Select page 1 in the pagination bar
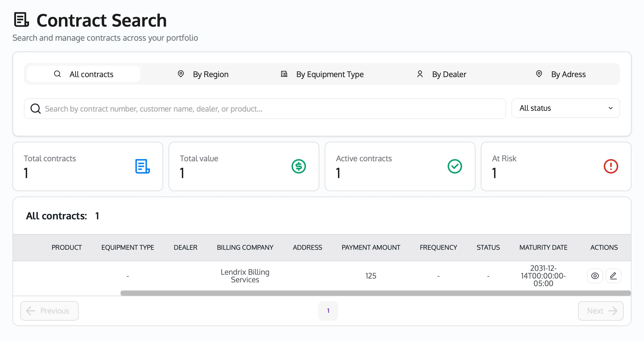 [x=328, y=311]
